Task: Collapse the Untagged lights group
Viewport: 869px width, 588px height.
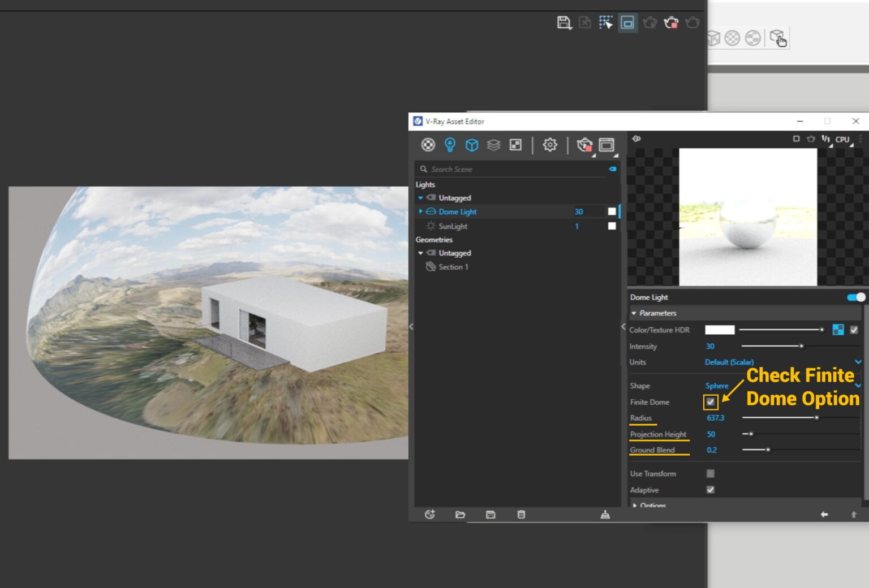Action: click(x=421, y=198)
